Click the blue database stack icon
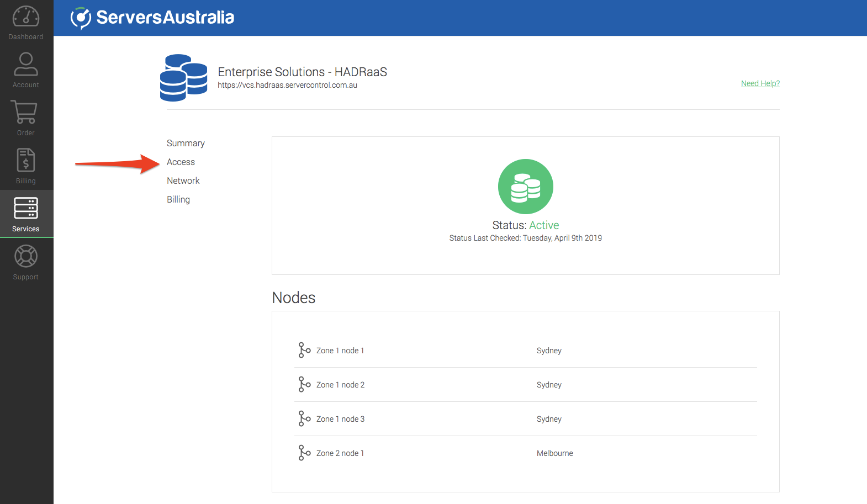The image size is (867, 504). 183,78
